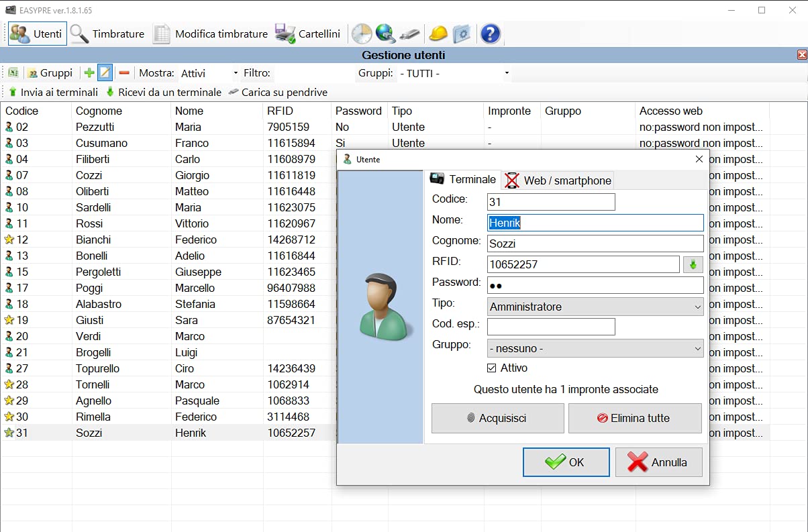
Task: Open the Gruppi management button
Action: (50, 73)
